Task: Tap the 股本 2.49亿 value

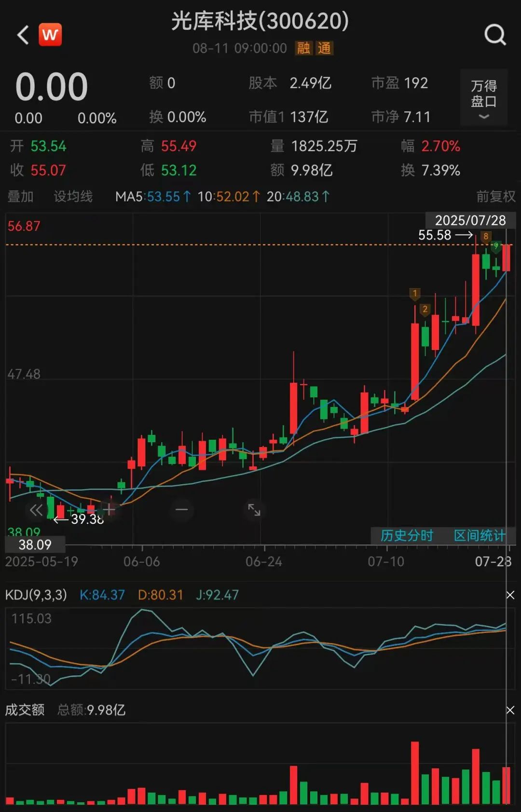Action: click(x=290, y=83)
